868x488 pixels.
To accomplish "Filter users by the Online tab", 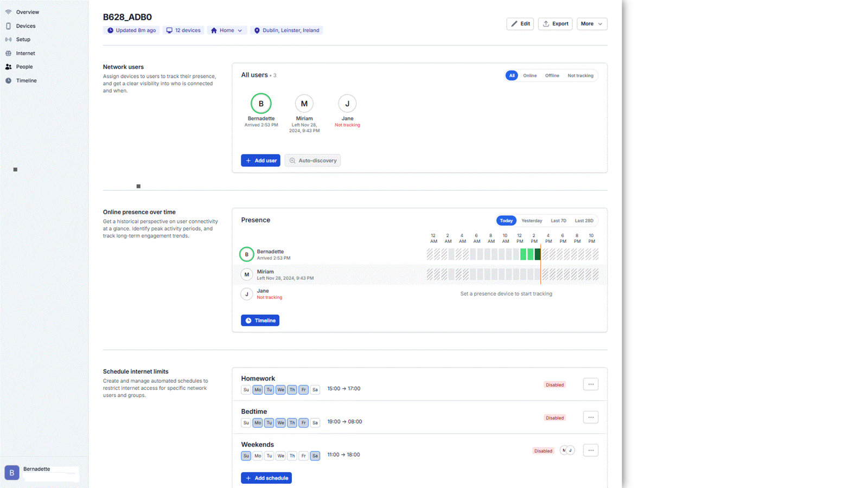I will 529,76.
